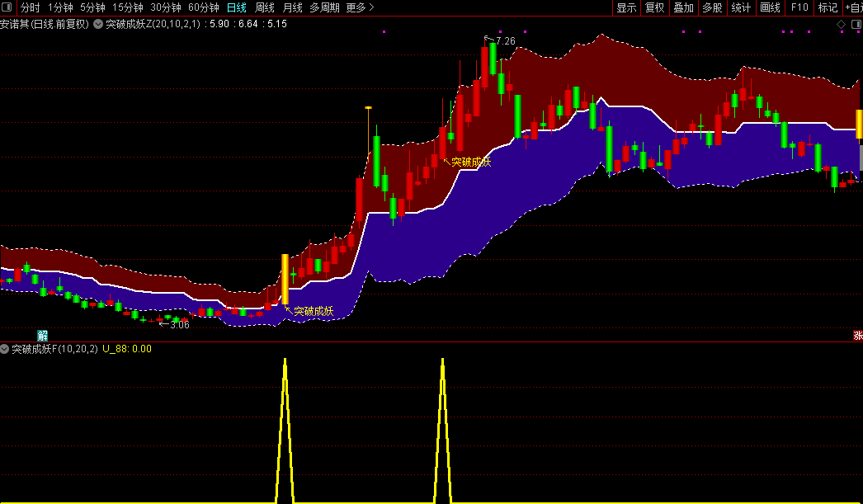Screen dimensions: 863x504
Task: Open the 统计 statistics tool
Action: [x=741, y=7]
